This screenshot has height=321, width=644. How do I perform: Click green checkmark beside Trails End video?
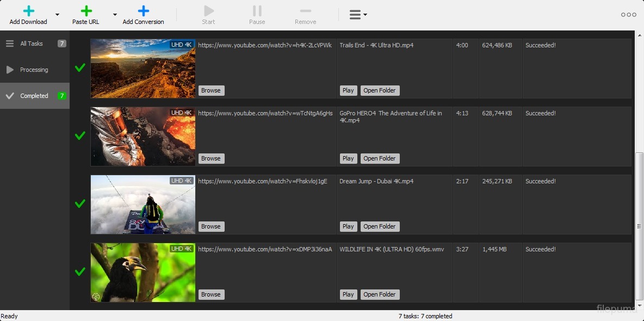pos(80,67)
